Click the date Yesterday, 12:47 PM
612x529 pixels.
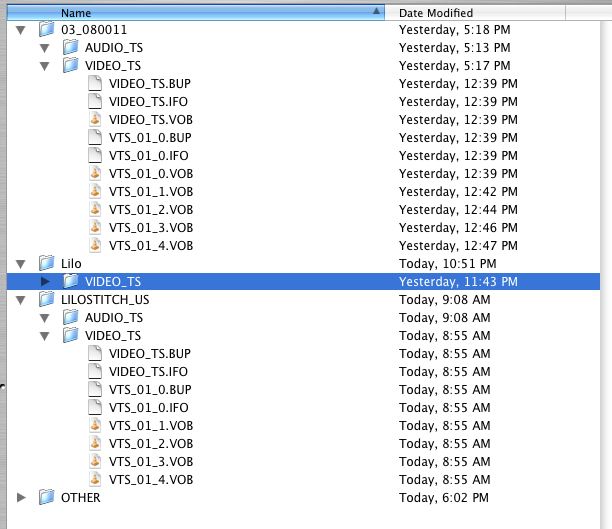(458, 246)
